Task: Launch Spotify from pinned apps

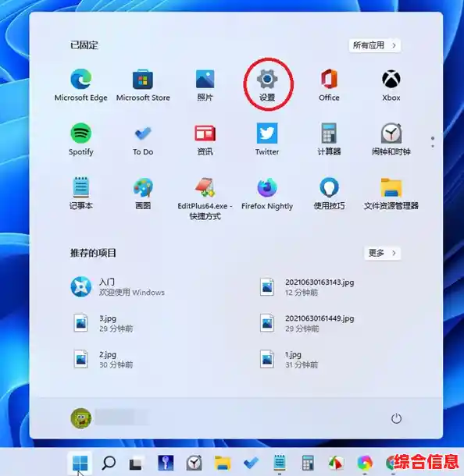Action: point(80,140)
